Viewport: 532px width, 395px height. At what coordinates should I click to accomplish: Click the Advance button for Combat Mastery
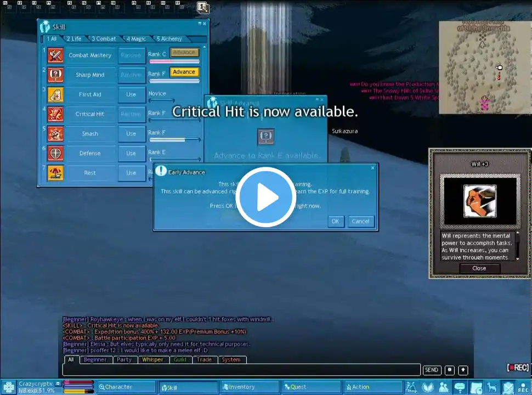coord(184,52)
